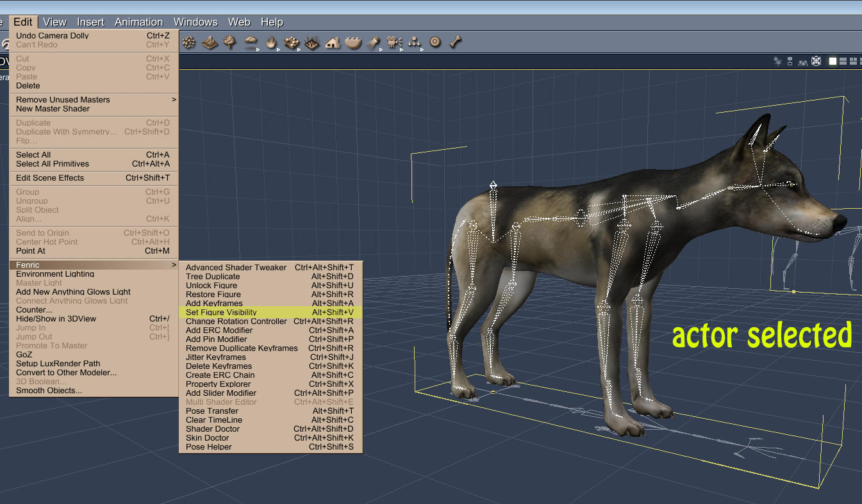Select the movie camera toolbar icon
The width and height of the screenshot is (862, 504).
394,43
